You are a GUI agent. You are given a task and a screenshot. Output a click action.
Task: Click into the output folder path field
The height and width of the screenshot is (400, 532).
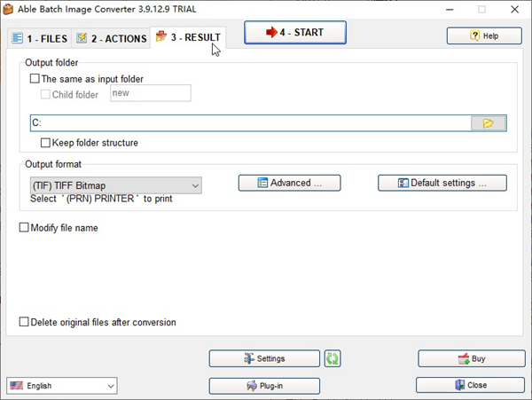(248, 123)
